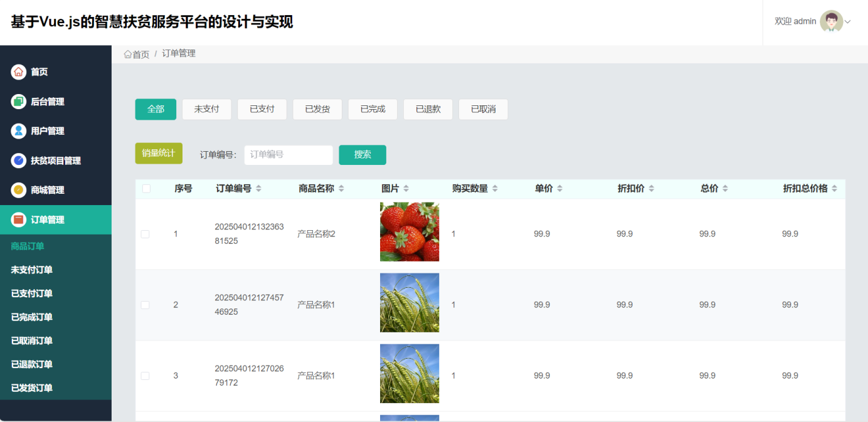The height and width of the screenshot is (422, 868).
Task: Click the 商城管理 sidebar icon
Action: click(x=19, y=189)
